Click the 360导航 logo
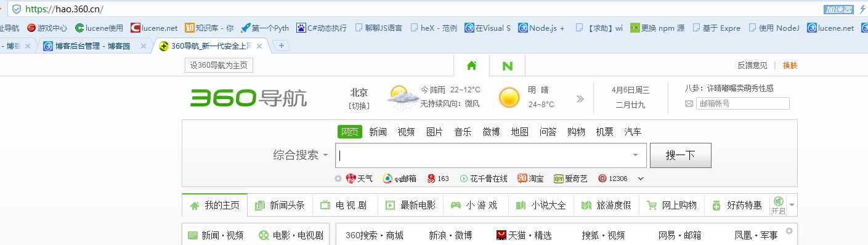The width and height of the screenshot is (868, 245). coord(248,97)
